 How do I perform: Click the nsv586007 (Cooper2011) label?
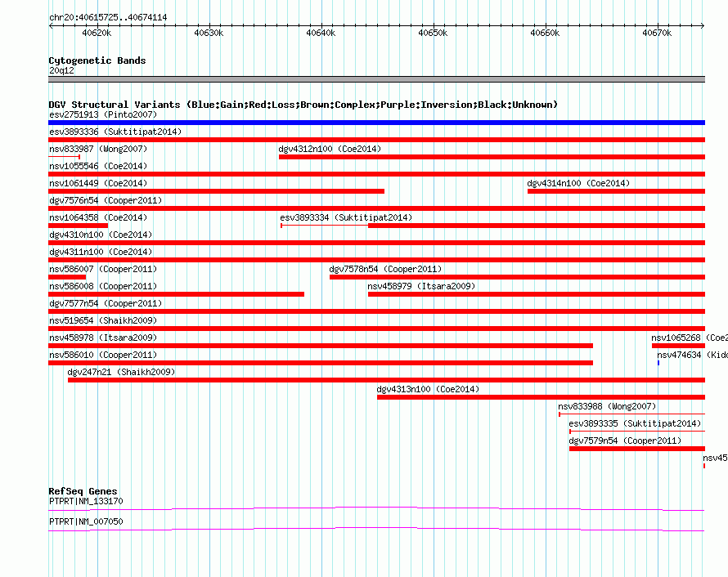click(103, 269)
